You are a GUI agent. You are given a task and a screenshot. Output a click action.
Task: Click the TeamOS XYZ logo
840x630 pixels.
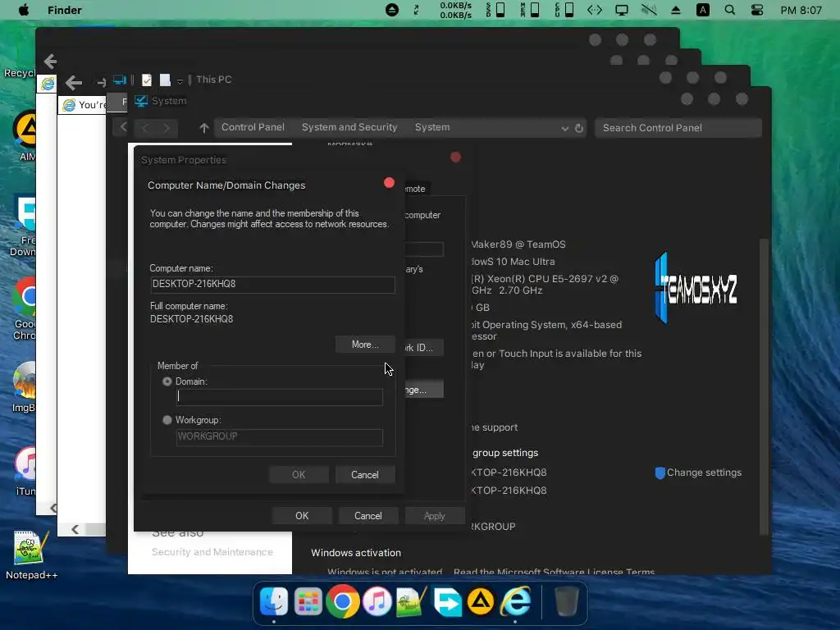tap(696, 288)
